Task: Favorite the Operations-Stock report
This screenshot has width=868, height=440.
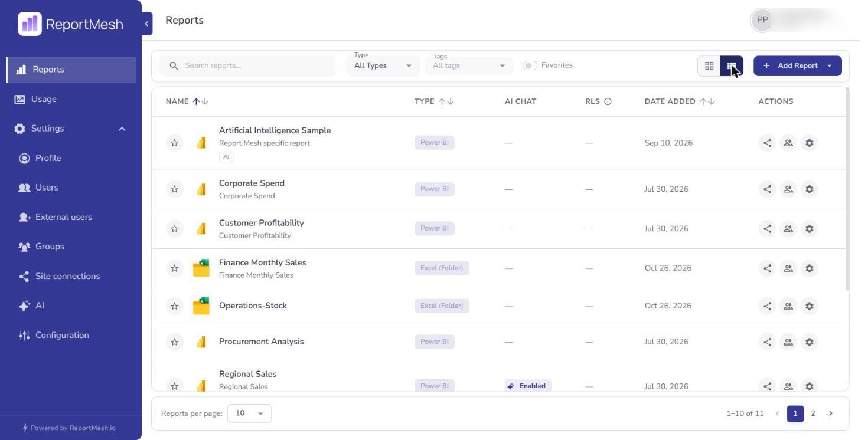Action: point(174,306)
